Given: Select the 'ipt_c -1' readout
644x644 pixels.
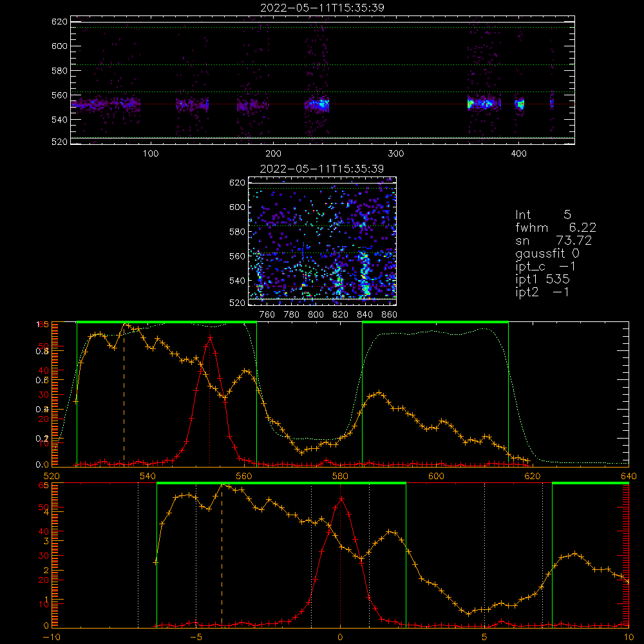Looking at the screenshot, I should [545, 267].
